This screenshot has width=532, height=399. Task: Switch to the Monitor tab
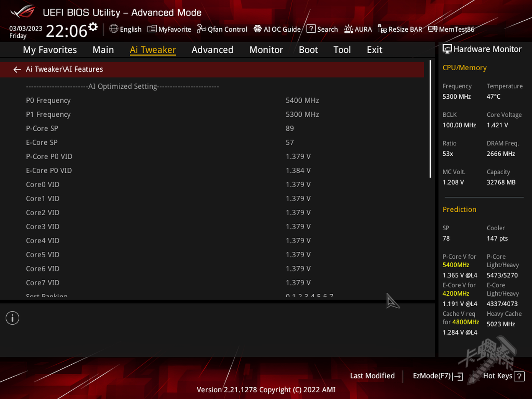[x=266, y=50]
